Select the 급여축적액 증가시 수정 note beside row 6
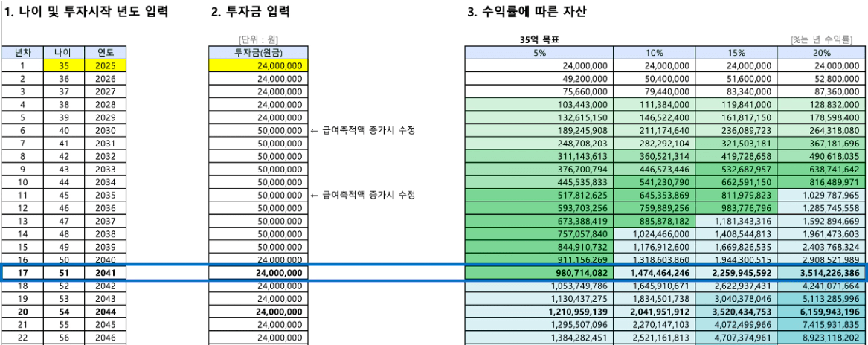This screenshot has height=345, width=868. coord(362,131)
